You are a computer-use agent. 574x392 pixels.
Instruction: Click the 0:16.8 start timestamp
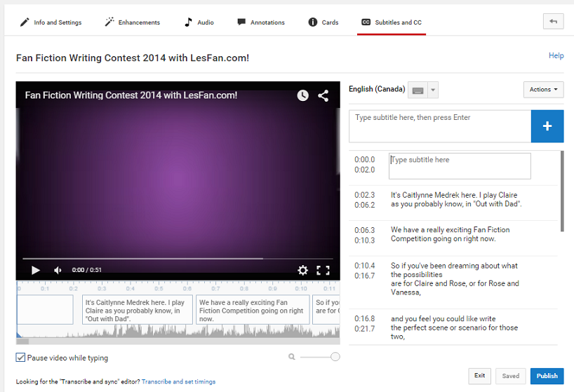(x=365, y=319)
